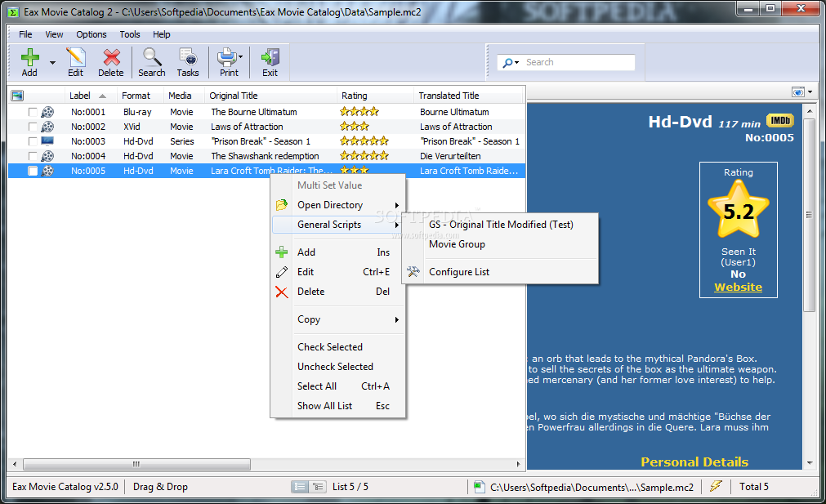Click list horizontal scrollbar right arrow
This screenshot has height=504, width=826.
click(518, 464)
